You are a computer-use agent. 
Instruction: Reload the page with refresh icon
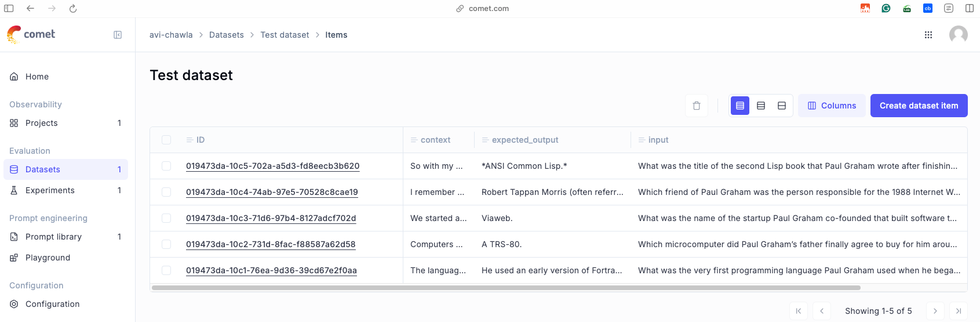73,9
